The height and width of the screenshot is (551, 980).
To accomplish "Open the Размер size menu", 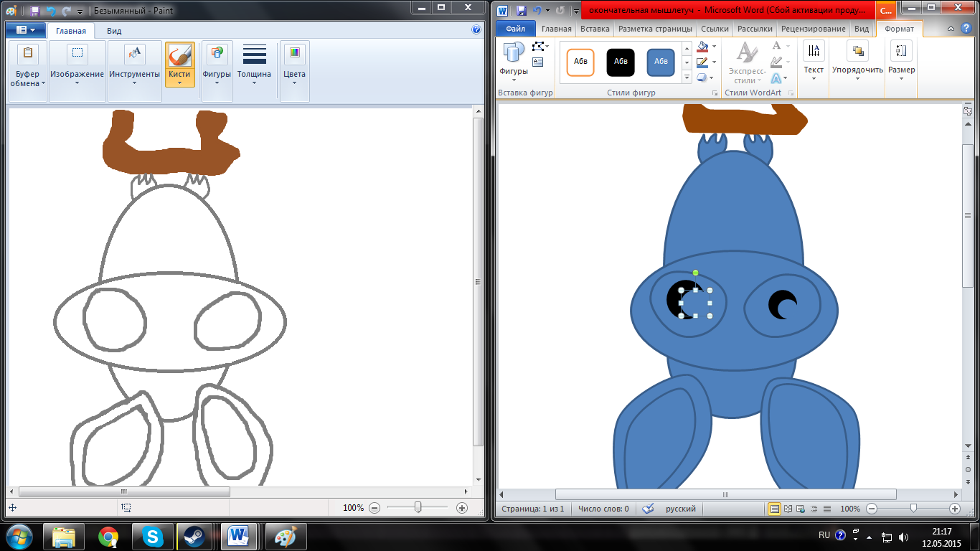I will [902, 62].
